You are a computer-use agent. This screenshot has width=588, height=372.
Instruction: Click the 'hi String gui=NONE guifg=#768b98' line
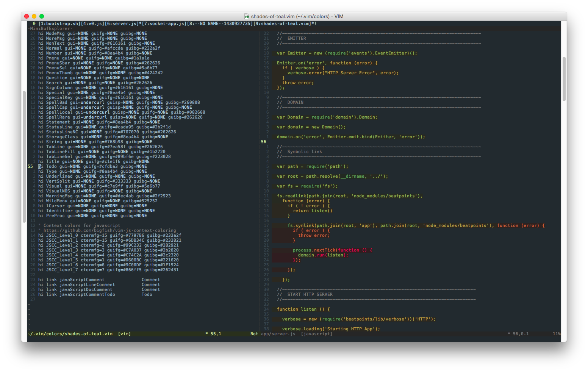(95, 142)
